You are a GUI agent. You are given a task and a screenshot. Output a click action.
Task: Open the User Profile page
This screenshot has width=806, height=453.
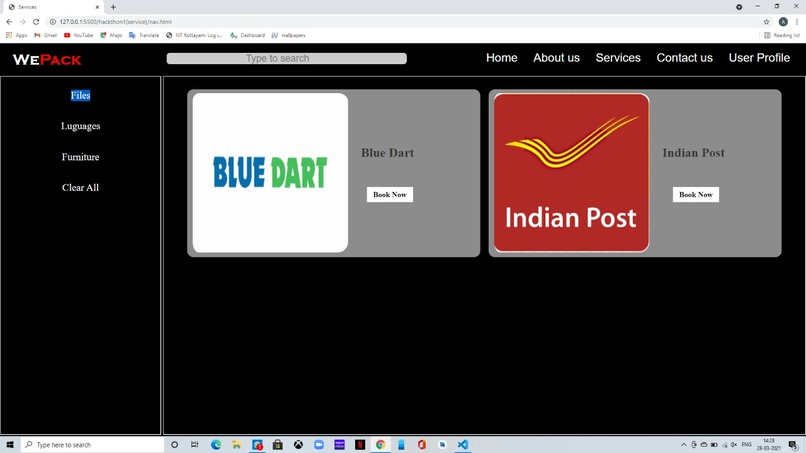(759, 58)
